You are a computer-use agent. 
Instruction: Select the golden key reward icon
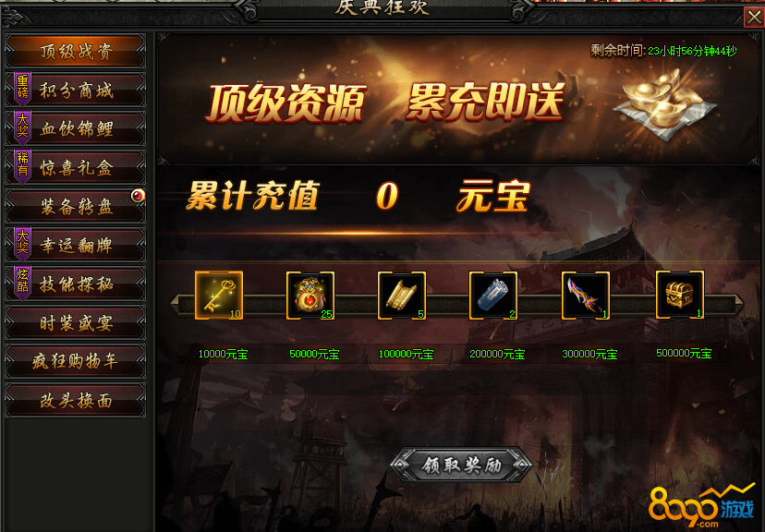[219, 296]
